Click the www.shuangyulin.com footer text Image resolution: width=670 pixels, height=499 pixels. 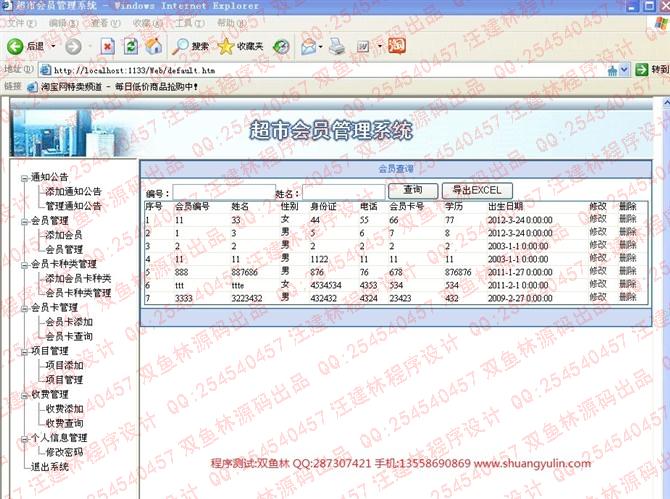coord(532,464)
